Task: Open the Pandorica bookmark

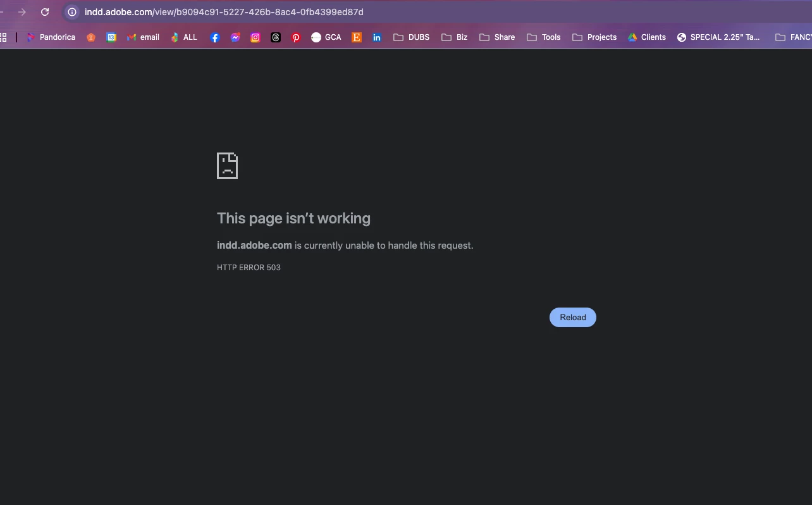Action: click(x=51, y=37)
